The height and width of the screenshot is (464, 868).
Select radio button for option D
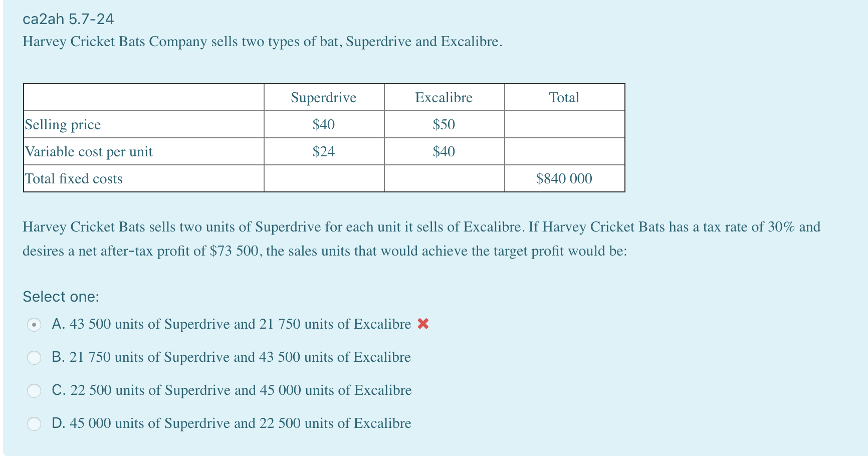(x=34, y=424)
